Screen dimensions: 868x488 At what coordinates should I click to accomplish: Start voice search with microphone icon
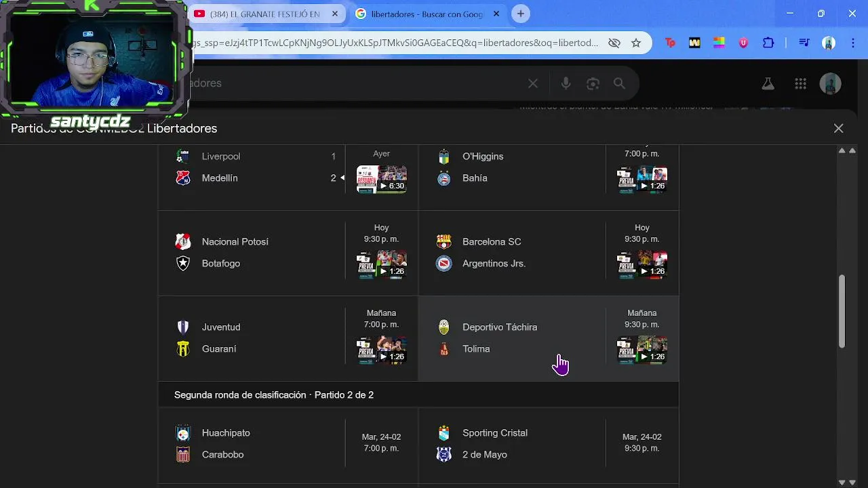[x=566, y=83]
